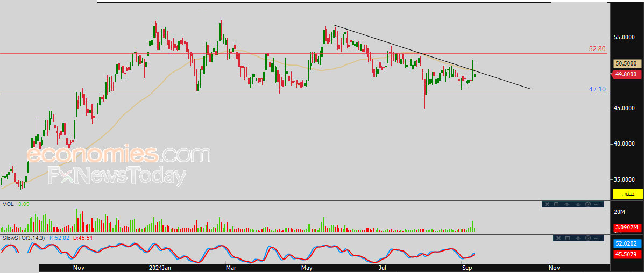Move the SlowSTO panel up
This screenshot has height=273, width=644.
pyautogui.click(x=578, y=238)
